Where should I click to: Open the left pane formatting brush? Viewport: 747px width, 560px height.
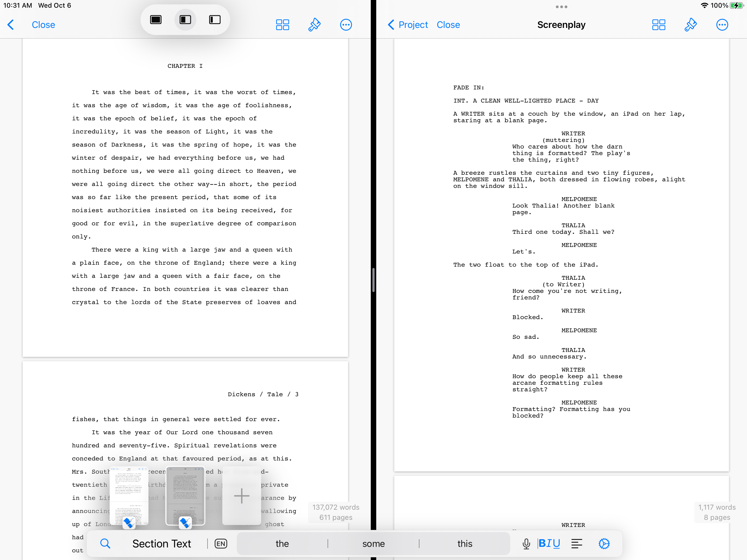click(x=314, y=25)
